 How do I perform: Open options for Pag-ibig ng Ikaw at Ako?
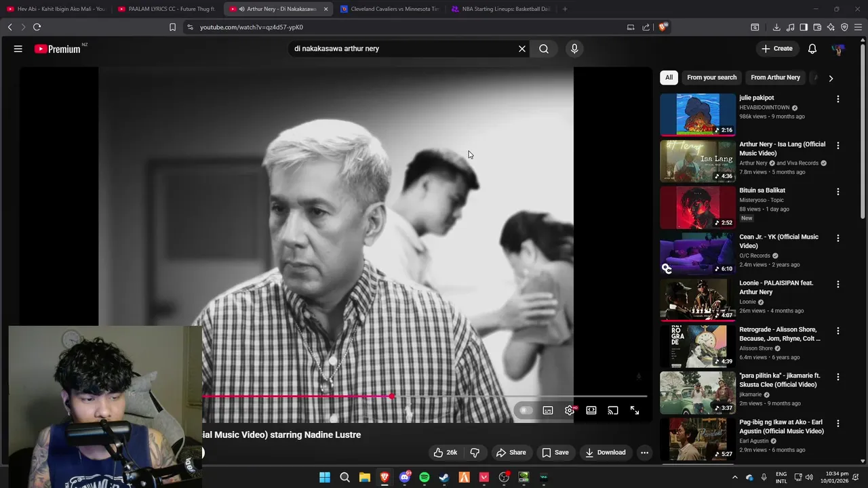[x=838, y=424]
